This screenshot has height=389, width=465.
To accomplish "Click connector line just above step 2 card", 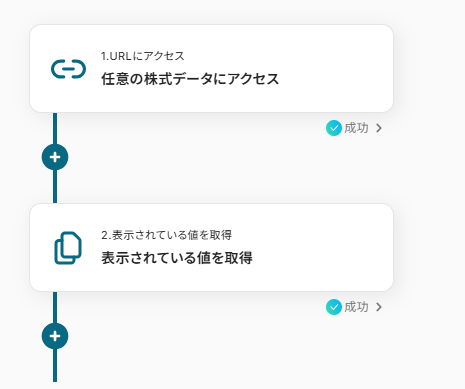I will pyautogui.click(x=55, y=187).
